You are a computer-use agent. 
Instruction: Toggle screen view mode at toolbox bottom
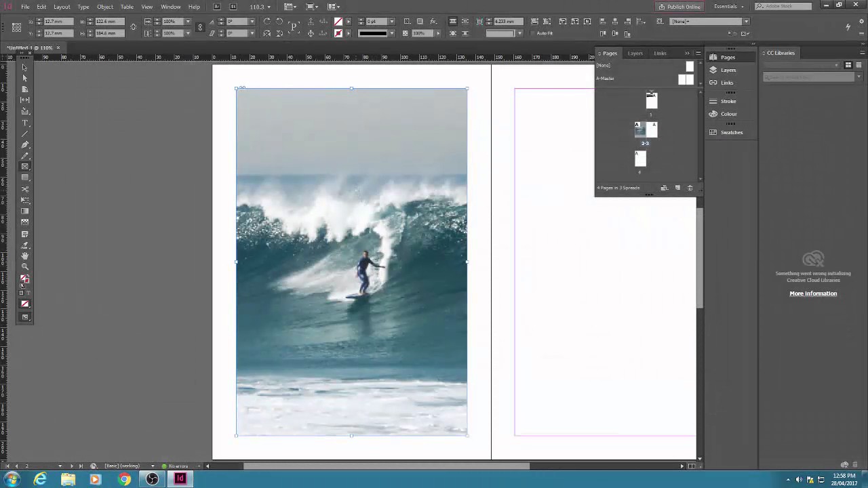(25, 317)
